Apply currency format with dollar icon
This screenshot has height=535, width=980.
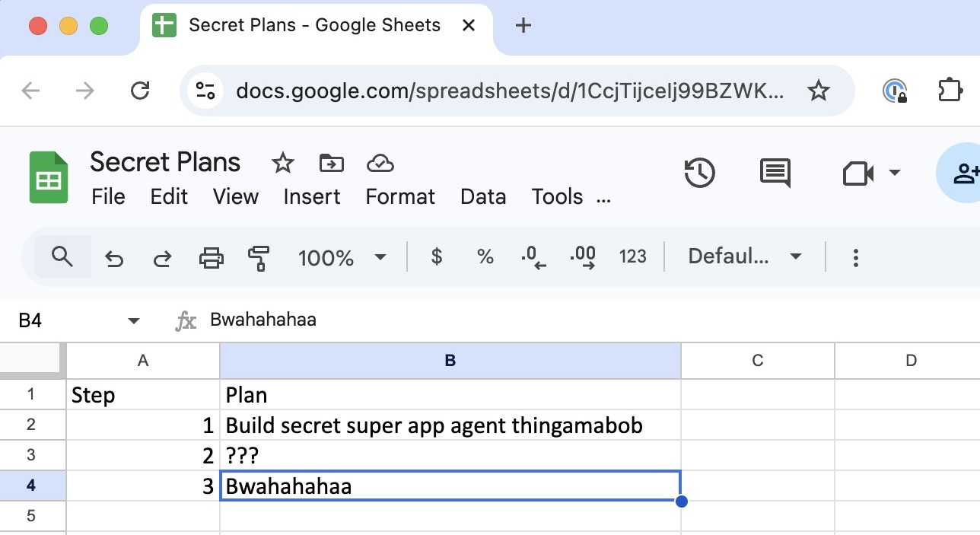pos(436,257)
